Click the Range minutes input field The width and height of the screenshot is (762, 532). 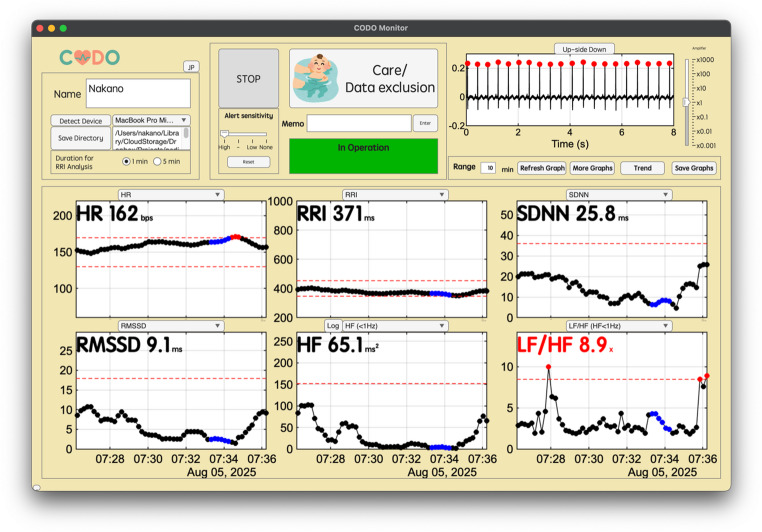[x=488, y=168]
